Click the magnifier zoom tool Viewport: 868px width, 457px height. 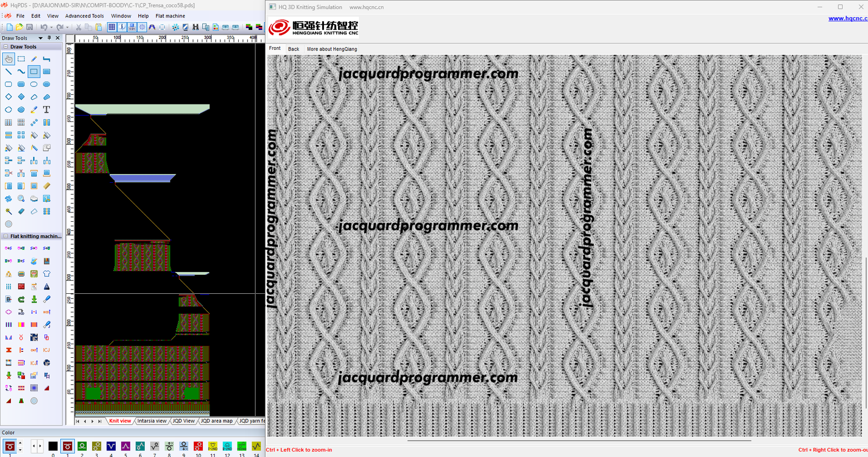[x=21, y=198]
